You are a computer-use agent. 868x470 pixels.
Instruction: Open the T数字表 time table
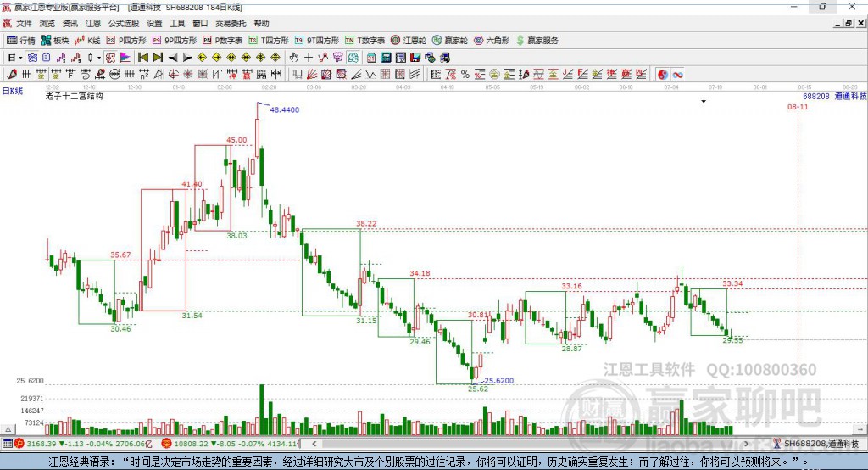coord(364,41)
